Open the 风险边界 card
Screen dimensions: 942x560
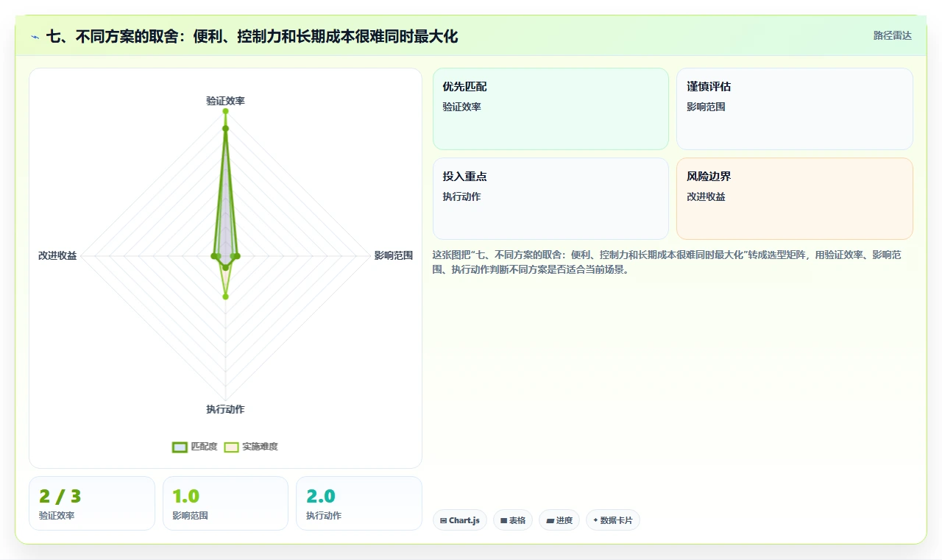pyautogui.click(x=795, y=199)
